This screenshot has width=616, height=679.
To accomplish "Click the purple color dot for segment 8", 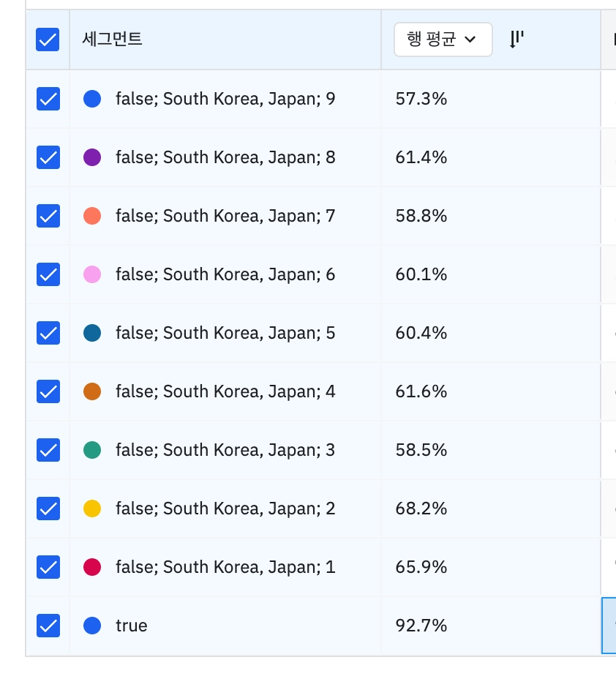I will point(92,157).
